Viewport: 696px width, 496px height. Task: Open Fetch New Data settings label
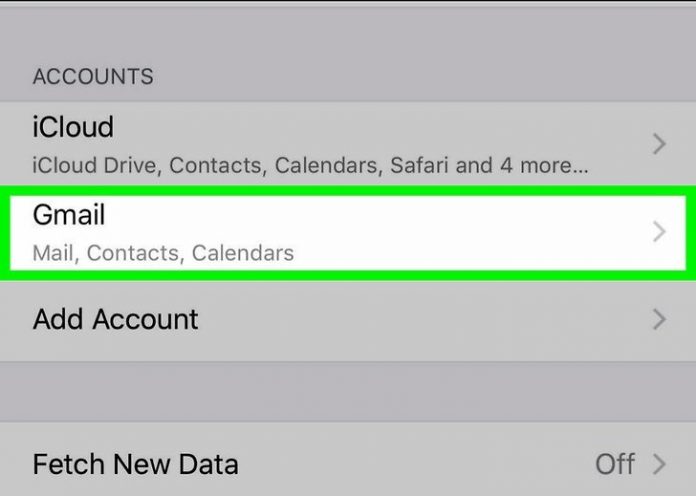coord(136,464)
